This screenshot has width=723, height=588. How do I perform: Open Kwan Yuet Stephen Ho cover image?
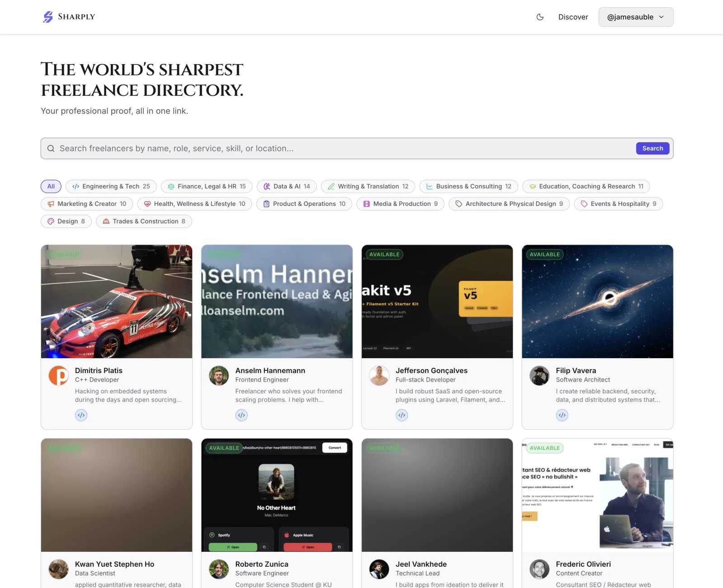point(117,495)
